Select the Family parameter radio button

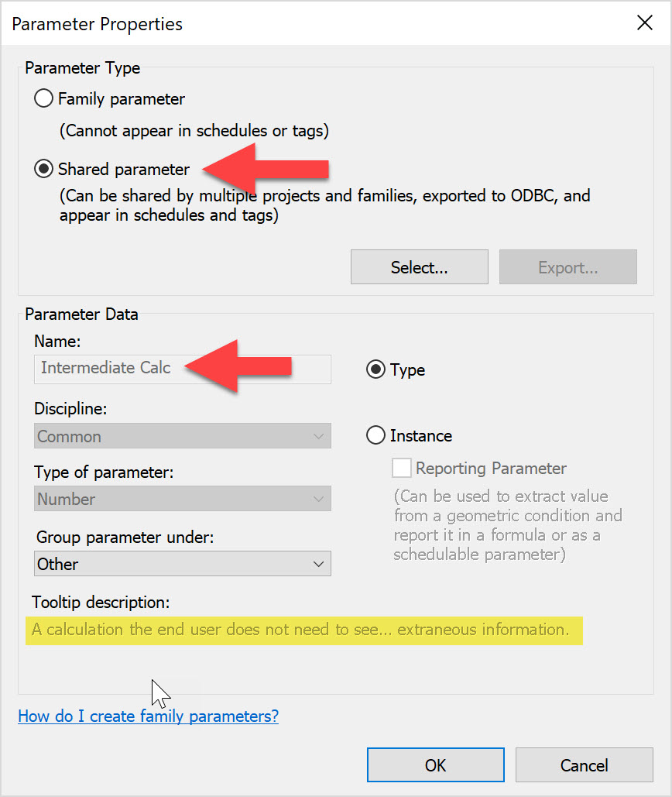tap(43, 98)
